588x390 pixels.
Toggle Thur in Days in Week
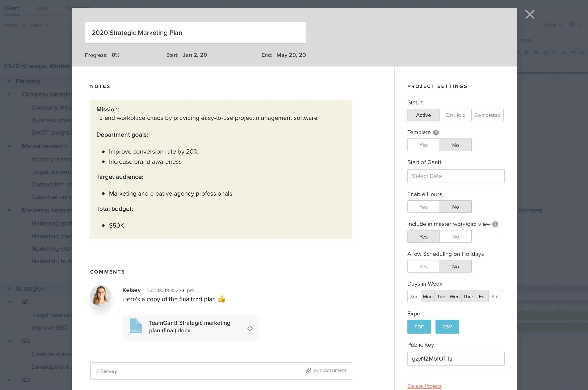click(468, 296)
